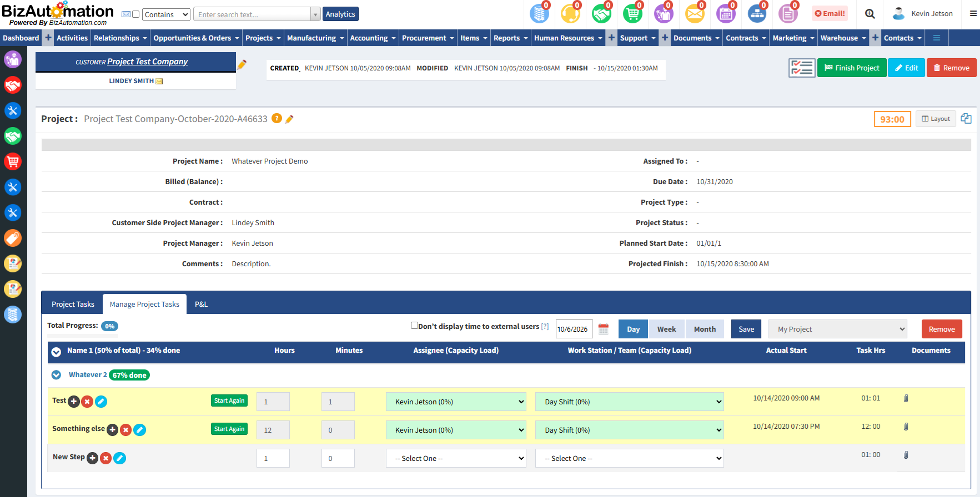The width and height of the screenshot is (980, 497).
Task: Toggle Don't display time to external users
Action: pos(414,326)
